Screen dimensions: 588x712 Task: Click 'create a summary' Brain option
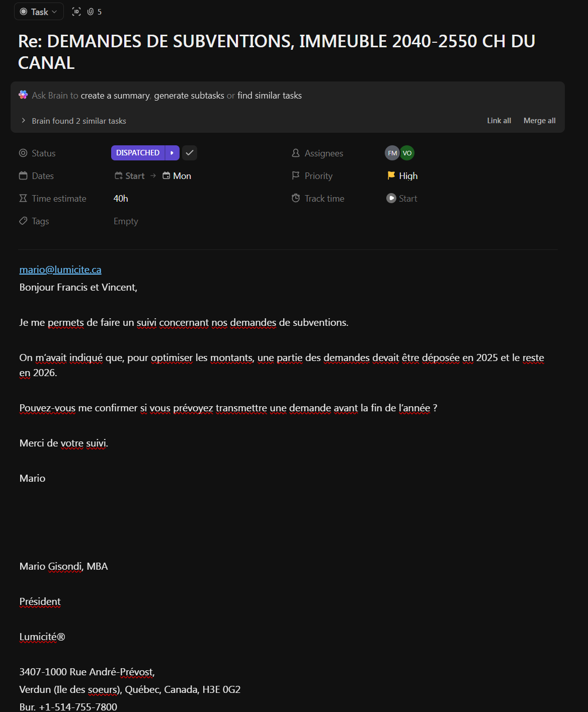pos(115,96)
